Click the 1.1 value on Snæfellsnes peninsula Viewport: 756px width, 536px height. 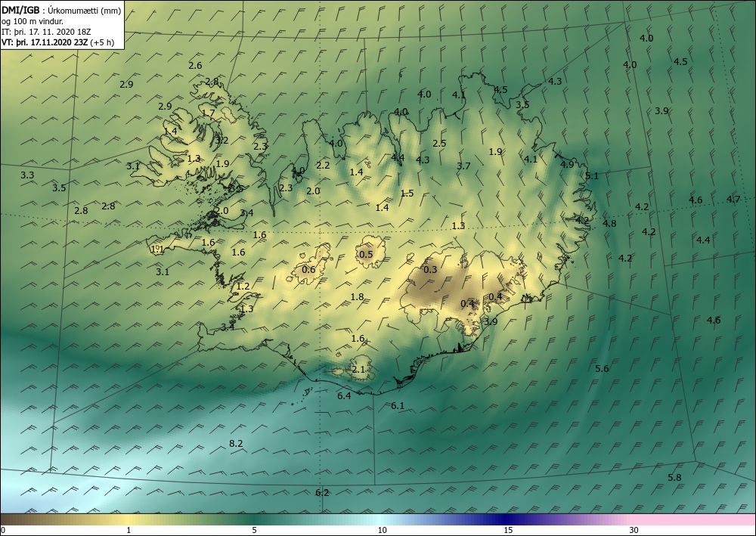pyautogui.click(x=158, y=249)
